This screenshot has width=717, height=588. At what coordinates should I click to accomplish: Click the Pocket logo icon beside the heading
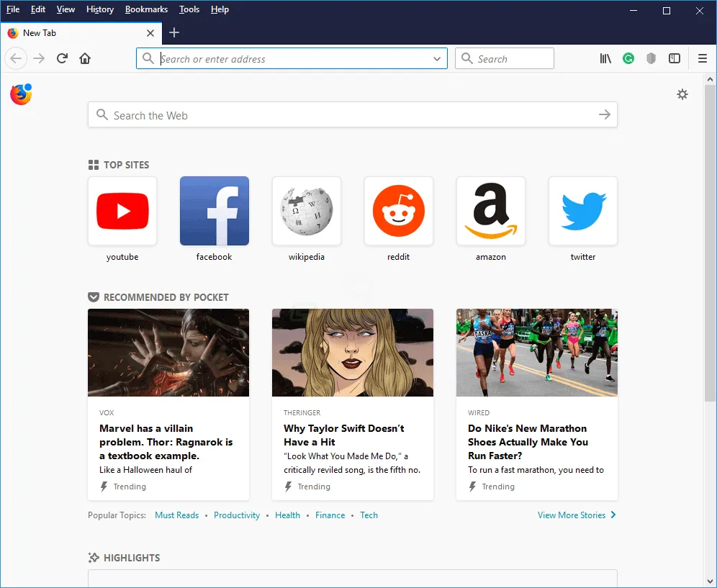(x=94, y=297)
